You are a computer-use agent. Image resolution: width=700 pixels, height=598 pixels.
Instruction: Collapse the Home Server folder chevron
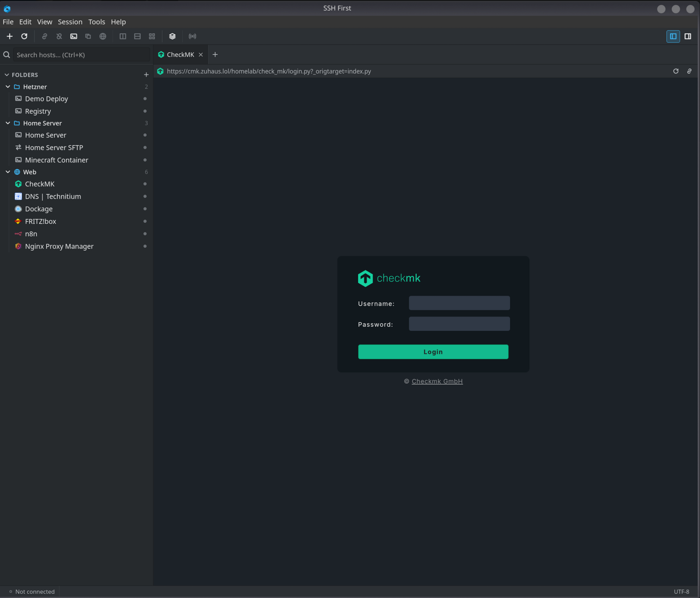8,123
